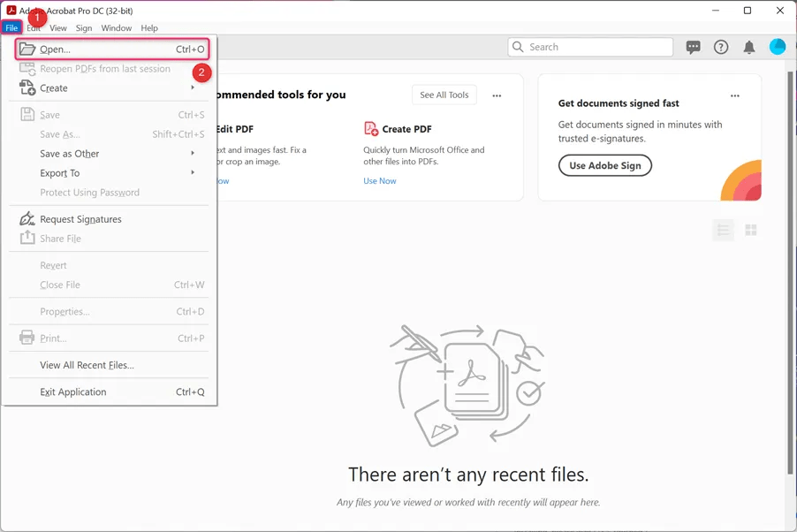797x532 pixels.
Task: Click into the Search field
Action: tap(590, 47)
